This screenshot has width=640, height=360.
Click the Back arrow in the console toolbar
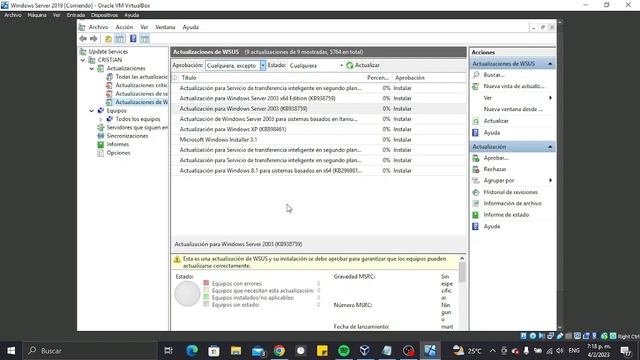click(83, 39)
